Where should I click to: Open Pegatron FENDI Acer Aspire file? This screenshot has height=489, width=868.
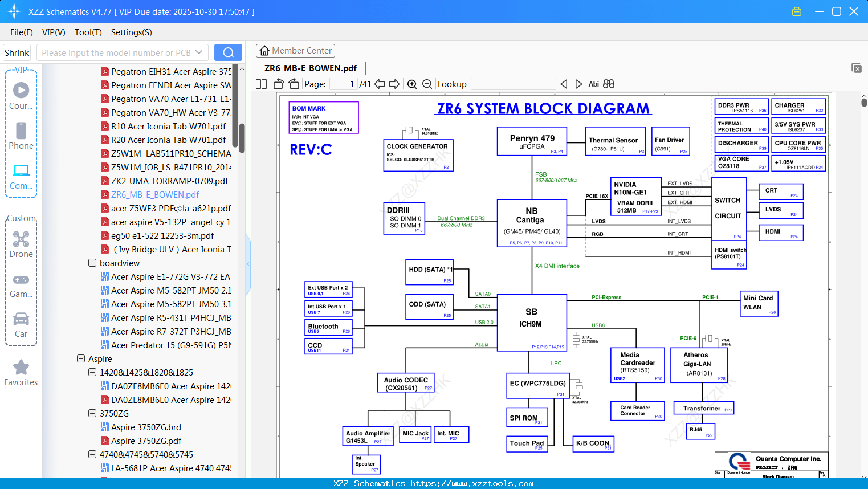pyautogui.click(x=172, y=85)
